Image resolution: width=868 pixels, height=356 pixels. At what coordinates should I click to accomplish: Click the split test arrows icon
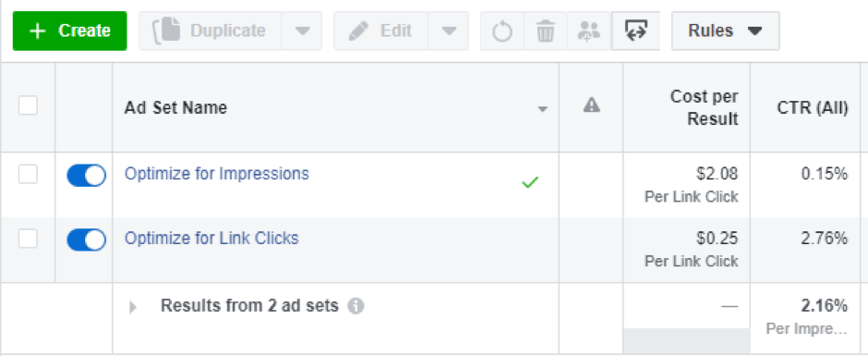point(635,31)
